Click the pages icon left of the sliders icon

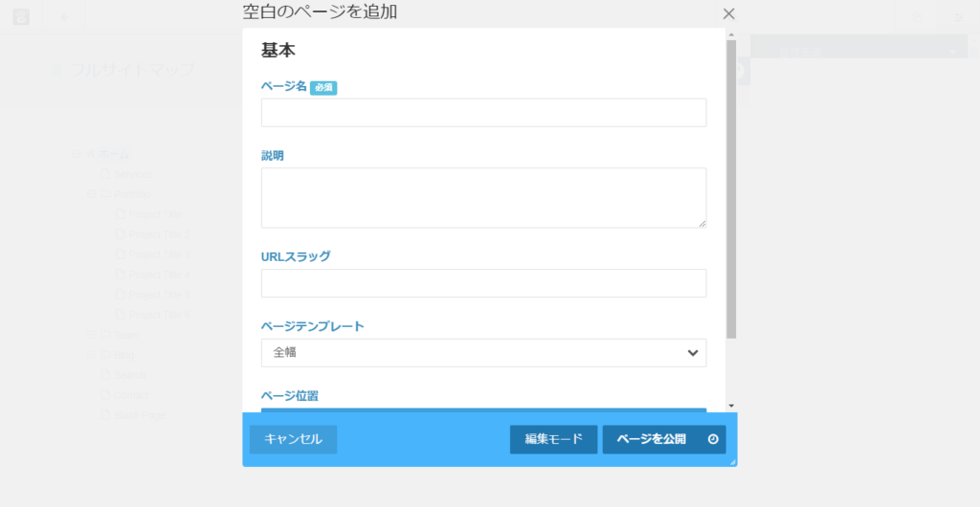click(917, 16)
